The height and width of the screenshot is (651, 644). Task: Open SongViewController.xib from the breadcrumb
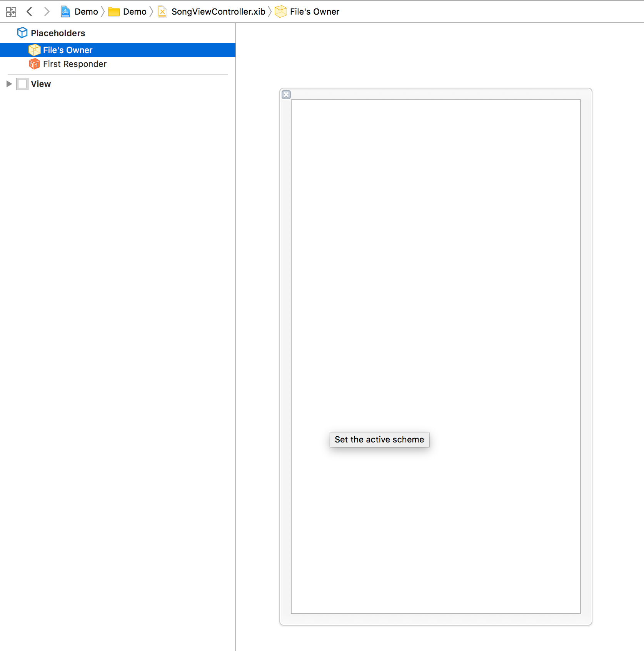coord(218,12)
